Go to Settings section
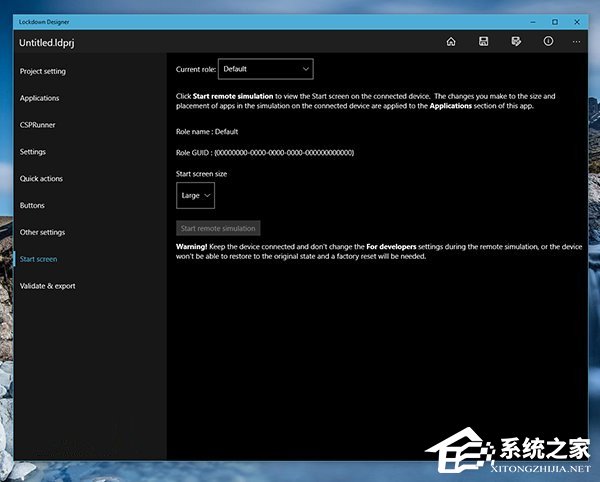 (33, 152)
